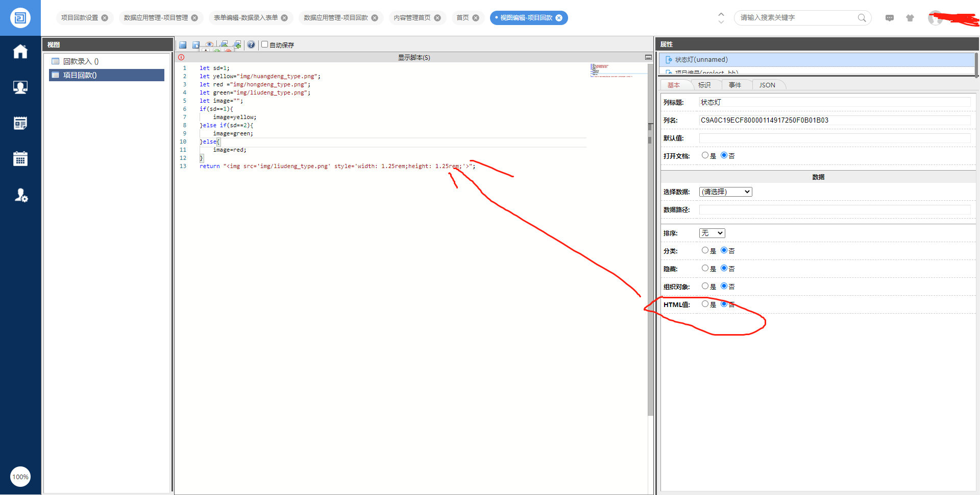
Task: Set 隐藏 to 否
Action: pos(724,268)
